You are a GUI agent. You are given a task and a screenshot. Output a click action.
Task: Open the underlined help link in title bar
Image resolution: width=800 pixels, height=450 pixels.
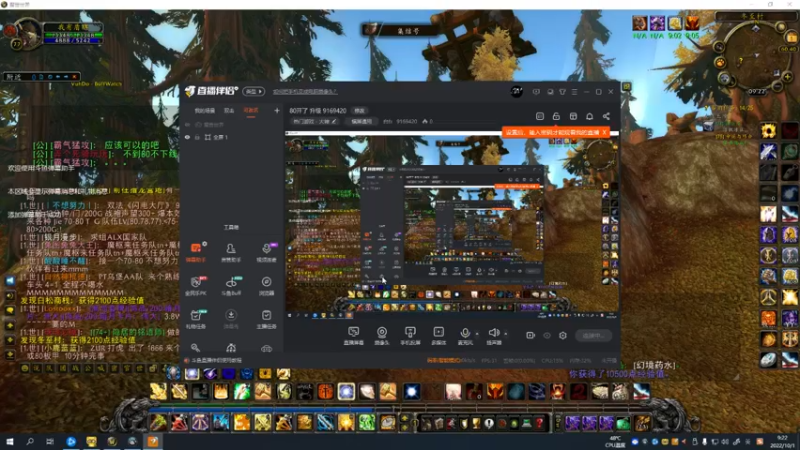(x=305, y=92)
